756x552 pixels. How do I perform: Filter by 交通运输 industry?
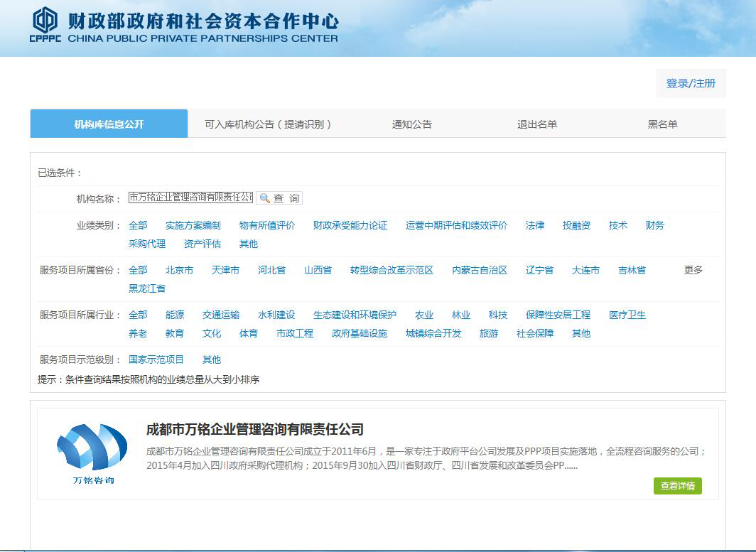tap(220, 315)
